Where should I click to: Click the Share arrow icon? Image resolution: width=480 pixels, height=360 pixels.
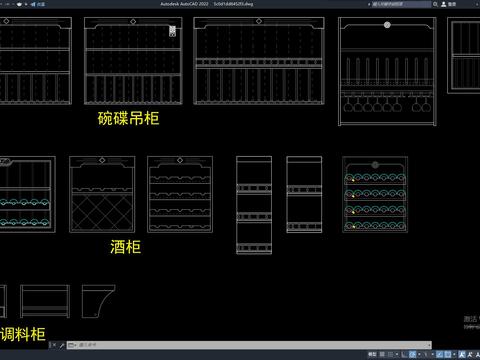click(33, 4)
